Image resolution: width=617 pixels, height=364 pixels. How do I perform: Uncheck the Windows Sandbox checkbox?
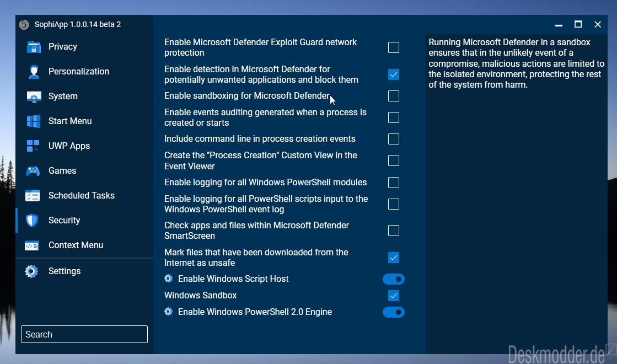coord(394,296)
